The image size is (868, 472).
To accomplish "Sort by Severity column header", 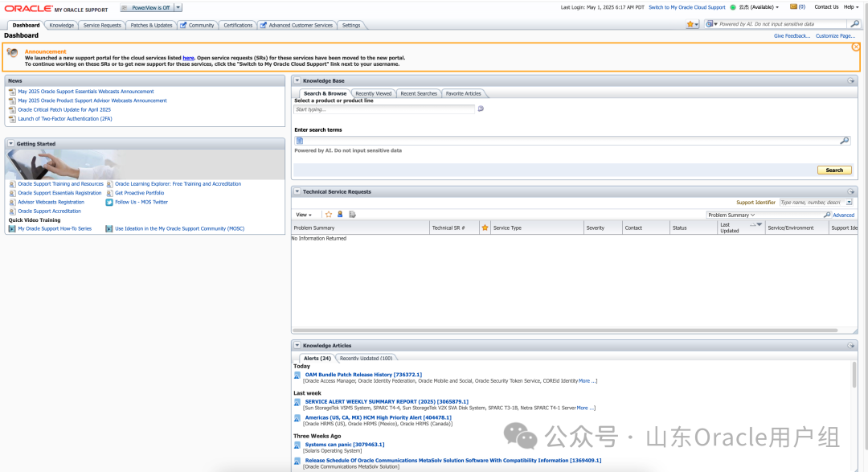I will (x=602, y=228).
